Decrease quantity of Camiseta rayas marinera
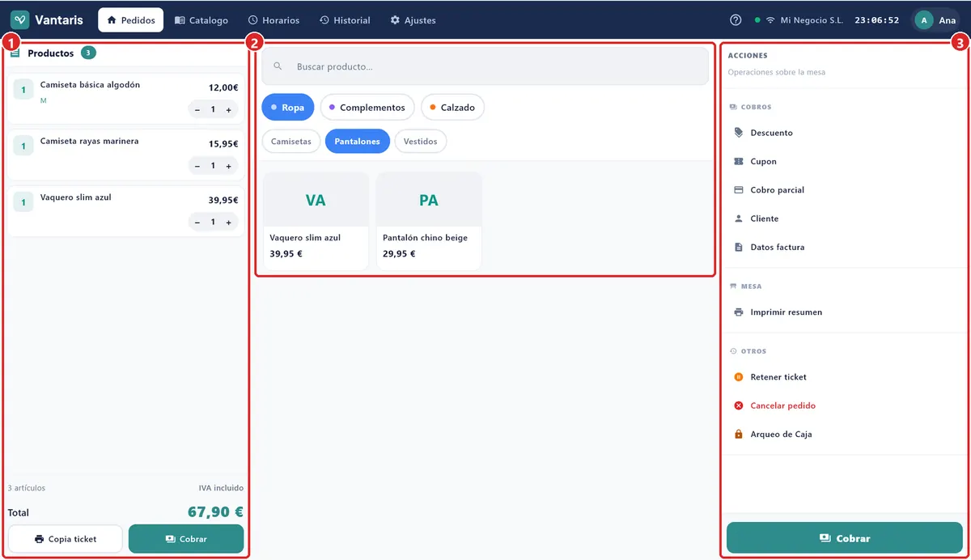 point(197,166)
